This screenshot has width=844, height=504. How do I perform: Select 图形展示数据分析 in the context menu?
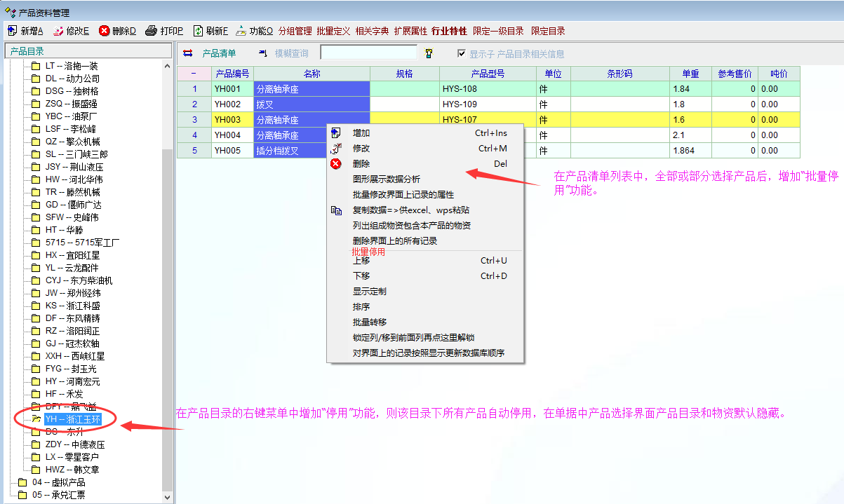click(x=386, y=179)
